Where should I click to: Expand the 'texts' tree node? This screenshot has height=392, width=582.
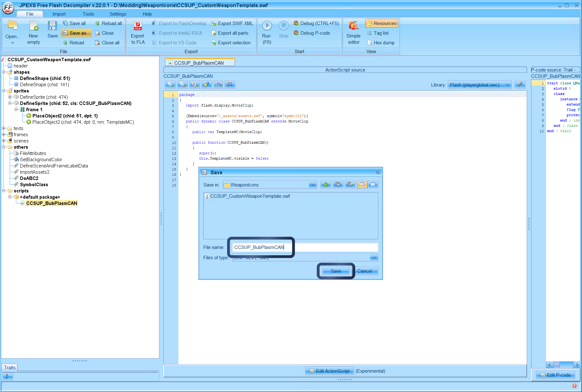tap(4, 128)
